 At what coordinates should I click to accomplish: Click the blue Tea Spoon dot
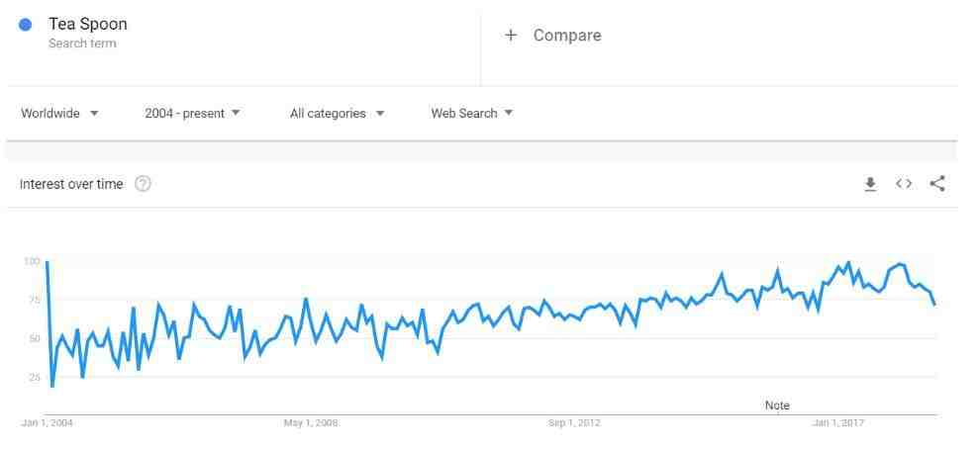coord(26,25)
